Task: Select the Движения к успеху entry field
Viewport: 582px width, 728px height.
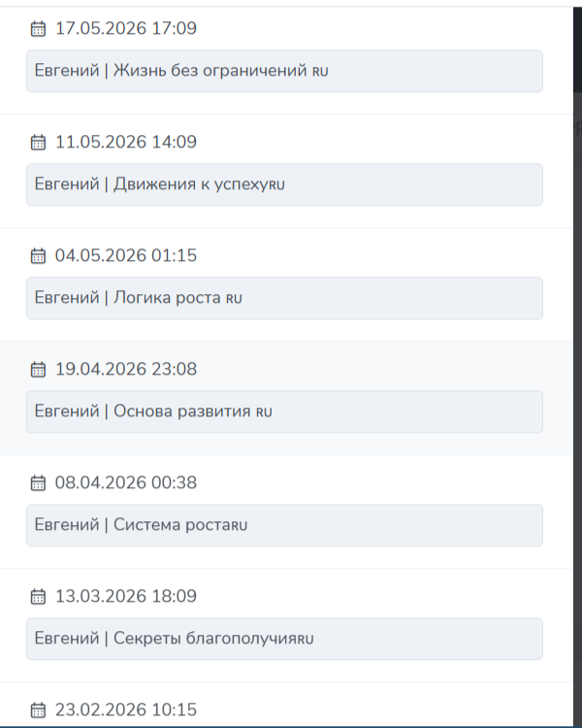Action: [x=284, y=184]
